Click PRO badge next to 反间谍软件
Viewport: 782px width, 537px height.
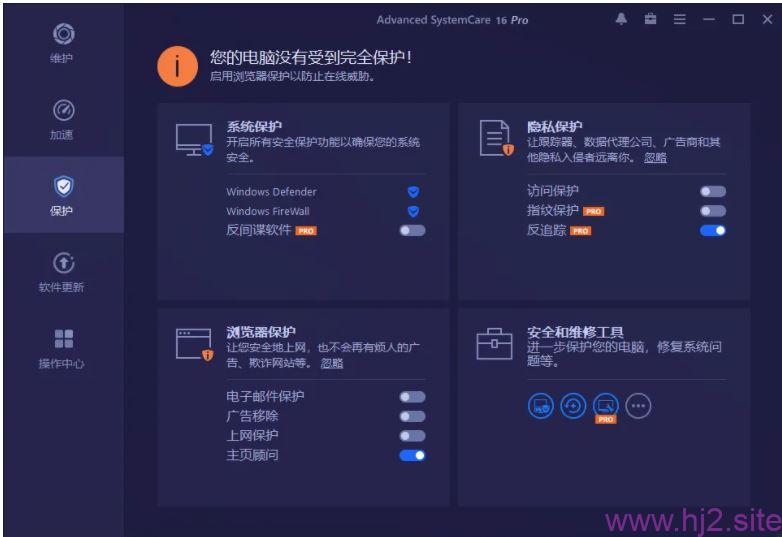tap(306, 231)
